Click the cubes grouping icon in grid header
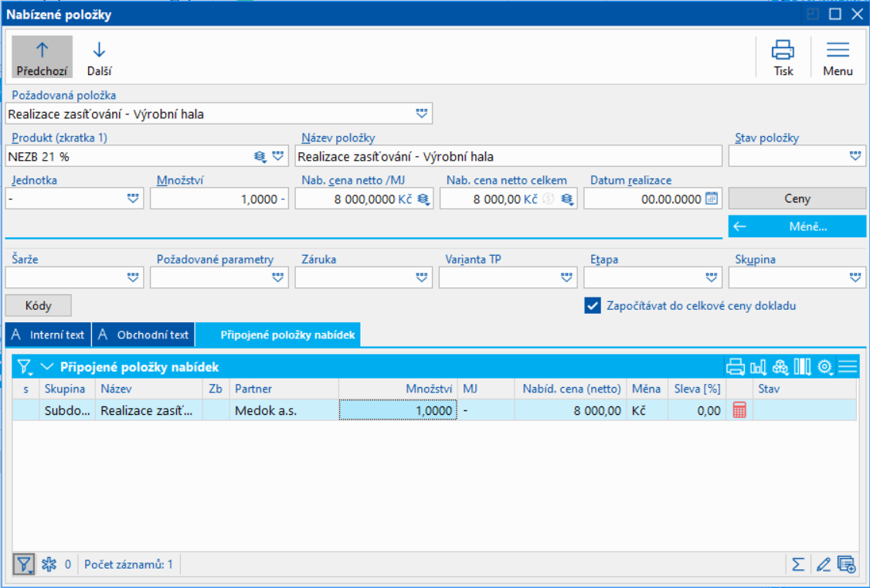Viewport: 870px width, 588px height. tap(780, 367)
